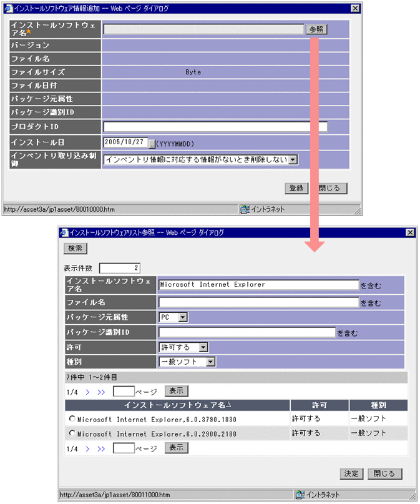420x504 pixels.
Task: Click the 決定 confirm button
Action: 351,473
